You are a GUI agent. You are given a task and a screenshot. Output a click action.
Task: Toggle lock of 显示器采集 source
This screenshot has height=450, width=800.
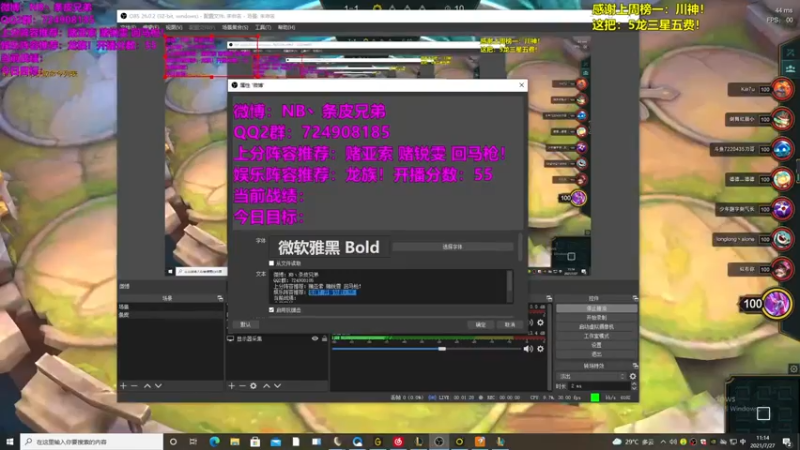coord(324,339)
